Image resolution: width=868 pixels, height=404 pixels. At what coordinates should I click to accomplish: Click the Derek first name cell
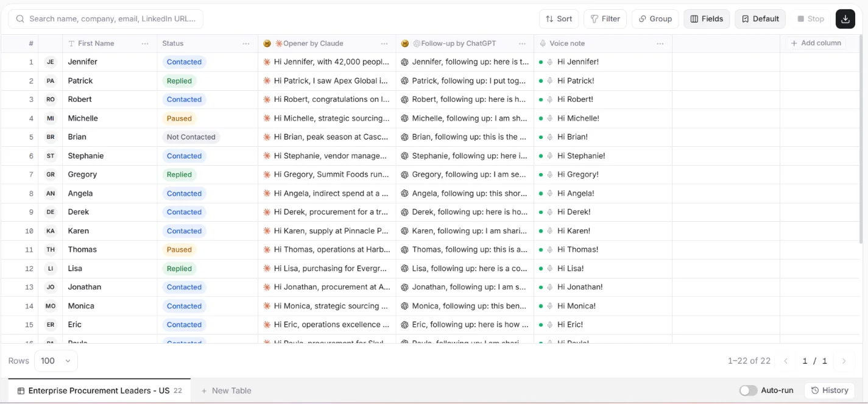pos(110,212)
